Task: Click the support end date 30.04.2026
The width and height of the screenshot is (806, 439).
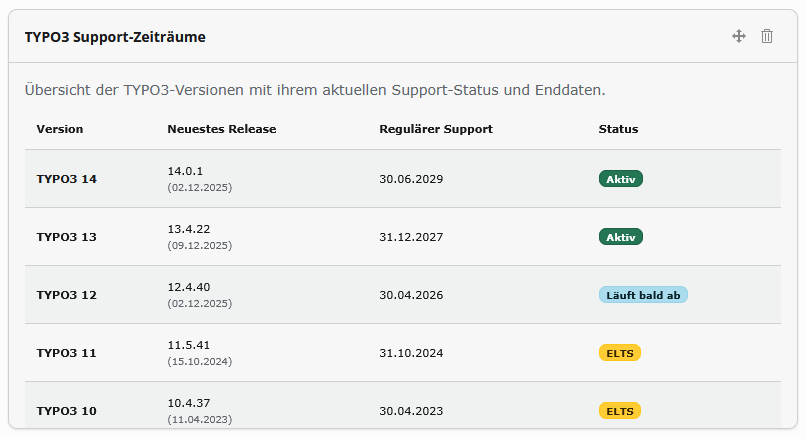Action: [411, 295]
